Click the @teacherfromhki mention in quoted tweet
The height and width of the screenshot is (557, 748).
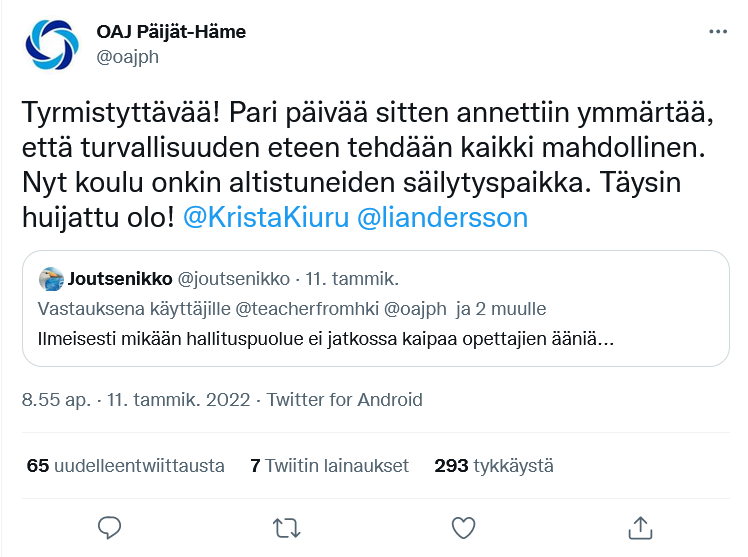319,308
